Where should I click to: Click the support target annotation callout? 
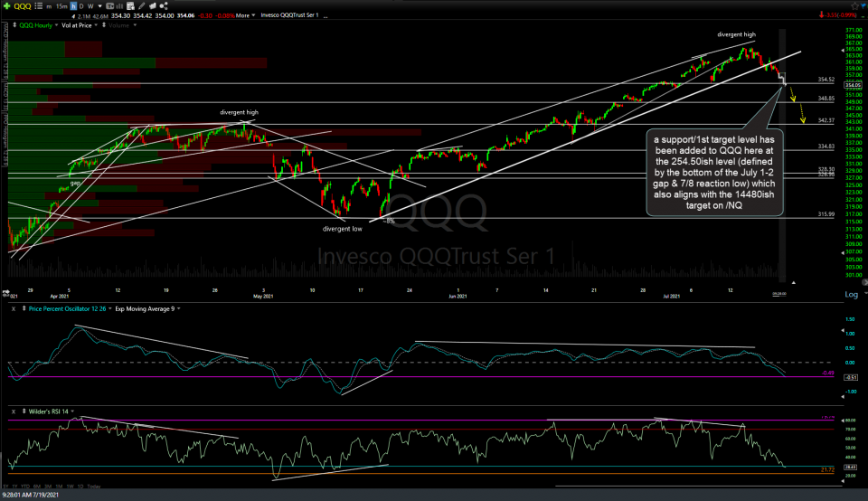coord(714,172)
